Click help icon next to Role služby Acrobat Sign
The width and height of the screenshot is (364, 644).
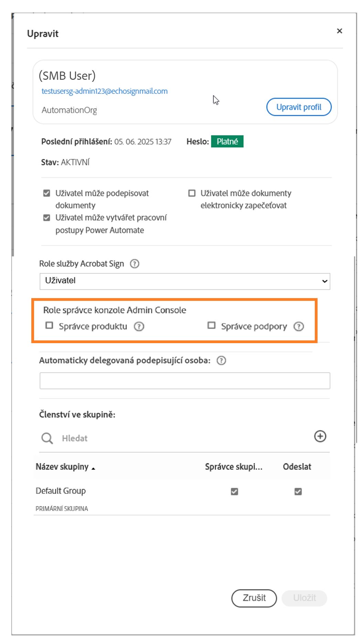(x=135, y=264)
